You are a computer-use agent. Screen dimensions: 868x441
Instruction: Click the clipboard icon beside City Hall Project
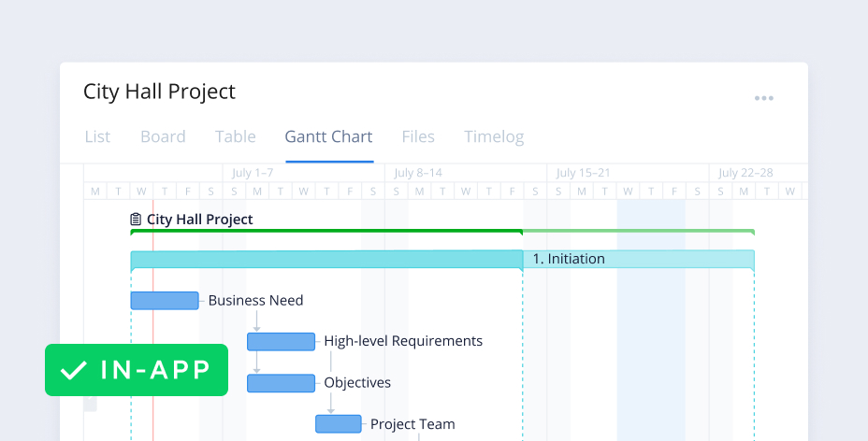tap(136, 220)
